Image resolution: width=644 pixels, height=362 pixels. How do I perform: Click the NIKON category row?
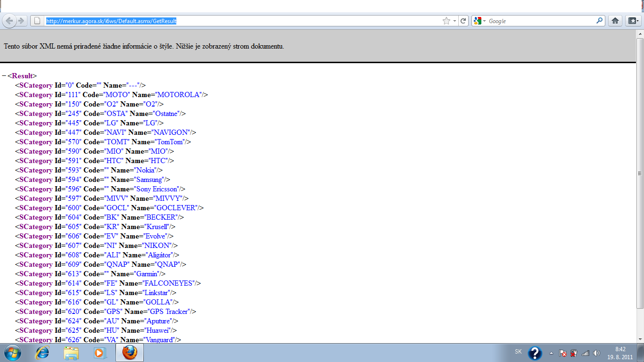(x=97, y=246)
